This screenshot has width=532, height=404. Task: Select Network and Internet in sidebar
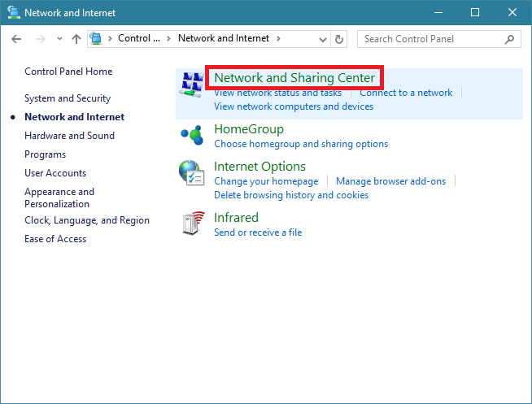(75, 117)
